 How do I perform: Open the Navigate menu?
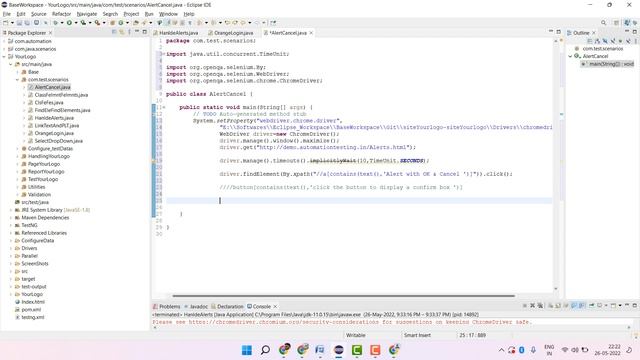coord(87,14)
